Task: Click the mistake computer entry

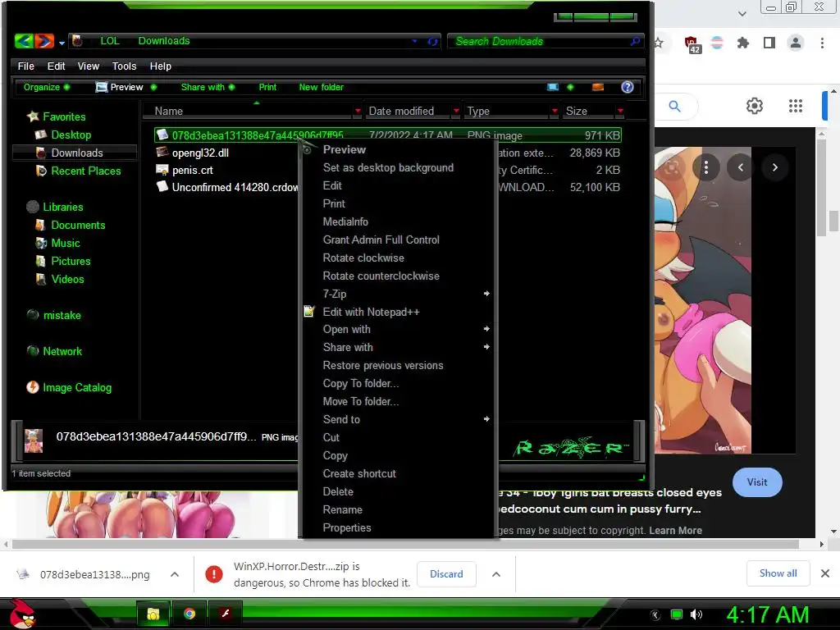Action: (54, 315)
